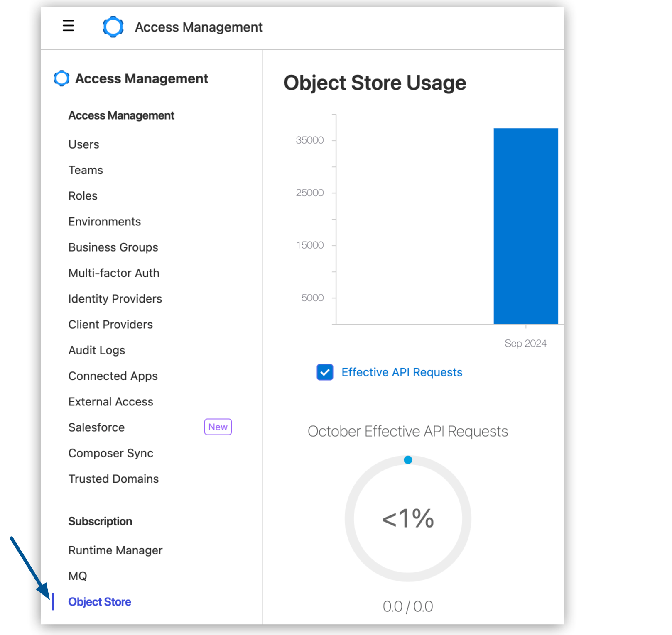The width and height of the screenshot is (672, 635).
Task: Open Runtime Manager under Subscription
Action: pos(115,550)
